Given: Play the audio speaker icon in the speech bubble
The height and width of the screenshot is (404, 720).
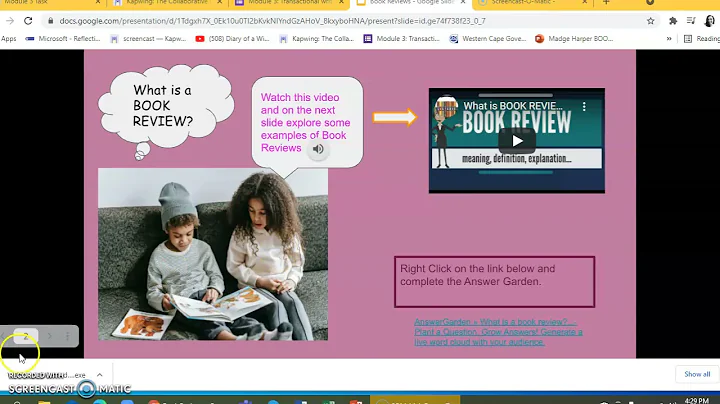Looking at the screenshot, I should 318,149.
